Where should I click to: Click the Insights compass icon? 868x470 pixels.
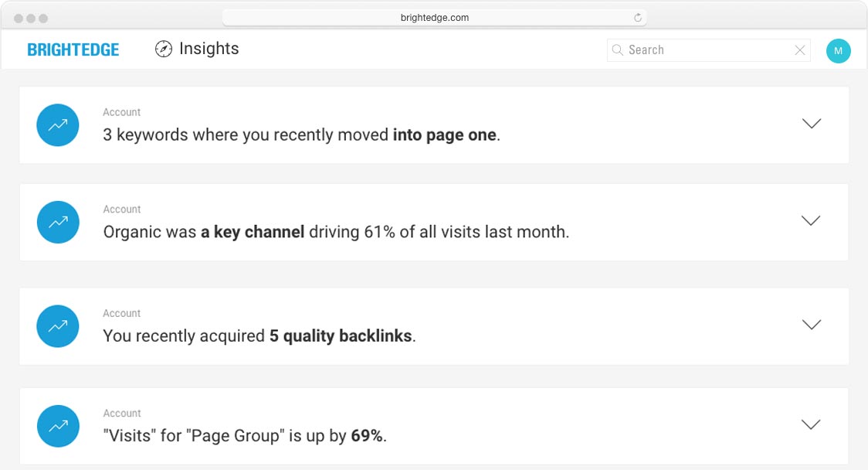click(164, 49)
